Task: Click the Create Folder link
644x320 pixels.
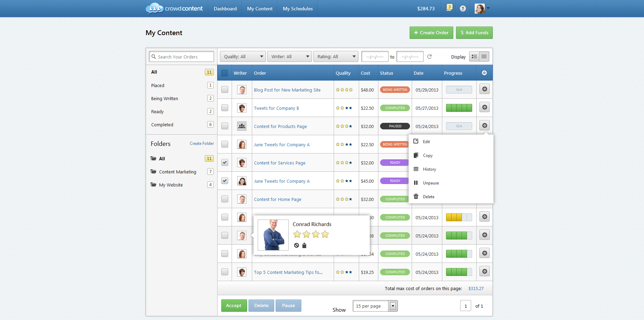Action: 202,143
